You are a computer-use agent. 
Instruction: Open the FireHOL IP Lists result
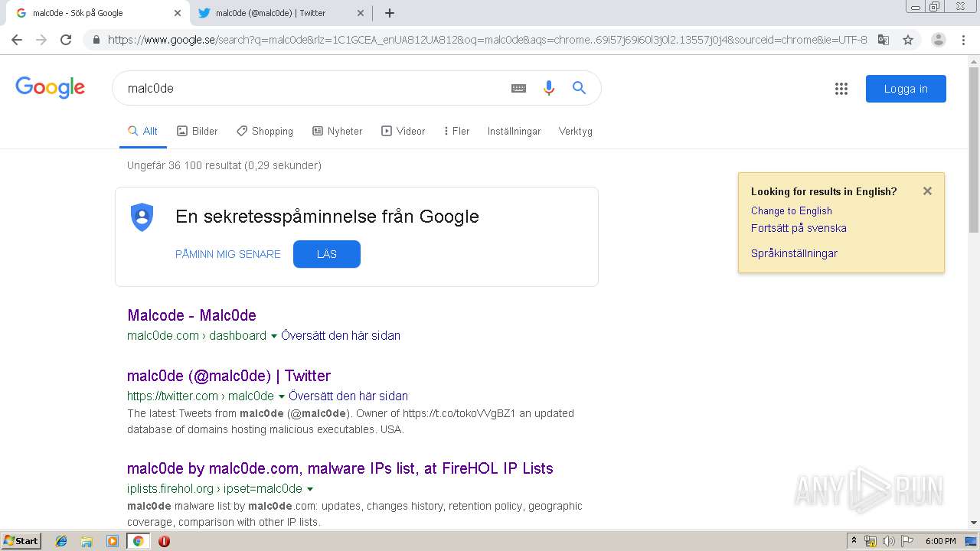[x=340, y=468]
